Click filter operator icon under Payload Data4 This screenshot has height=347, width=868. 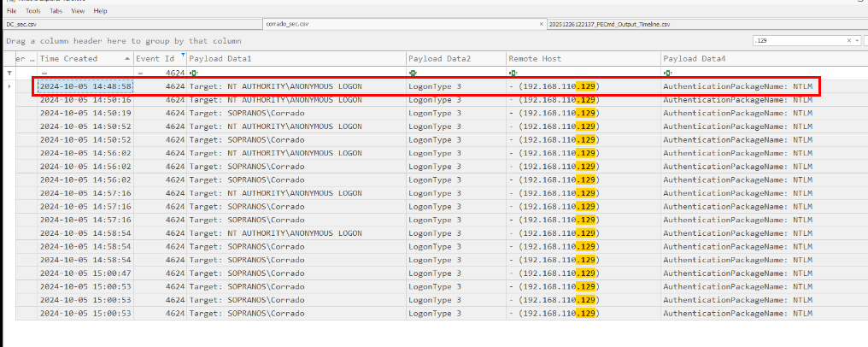(x=666, y=74)
